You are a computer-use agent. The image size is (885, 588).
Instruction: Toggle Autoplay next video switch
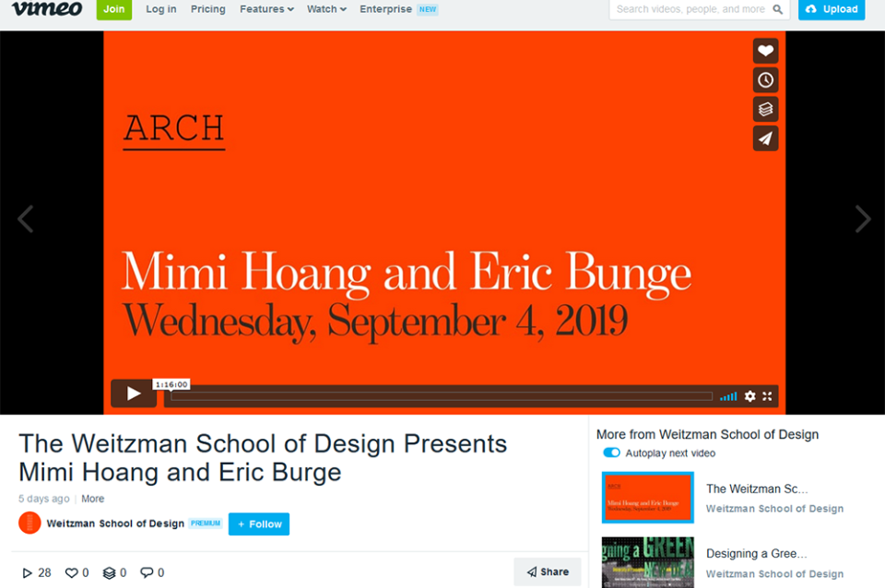[611, 453]
